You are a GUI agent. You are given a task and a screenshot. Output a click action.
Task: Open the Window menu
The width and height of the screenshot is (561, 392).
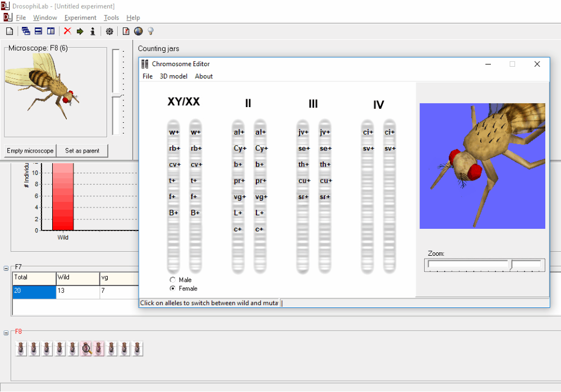click(45, 17)
